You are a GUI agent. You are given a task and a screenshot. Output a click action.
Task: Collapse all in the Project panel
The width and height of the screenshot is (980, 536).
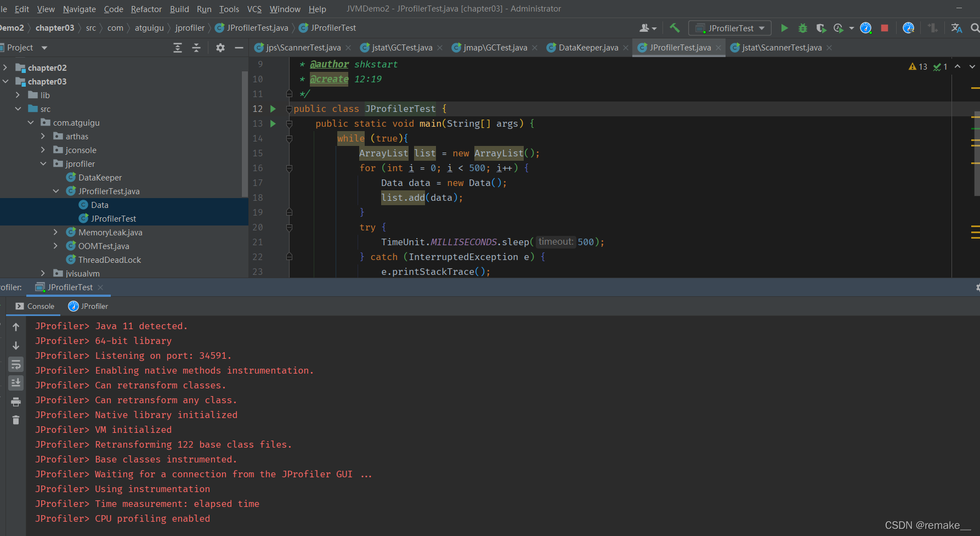(196, 48)
